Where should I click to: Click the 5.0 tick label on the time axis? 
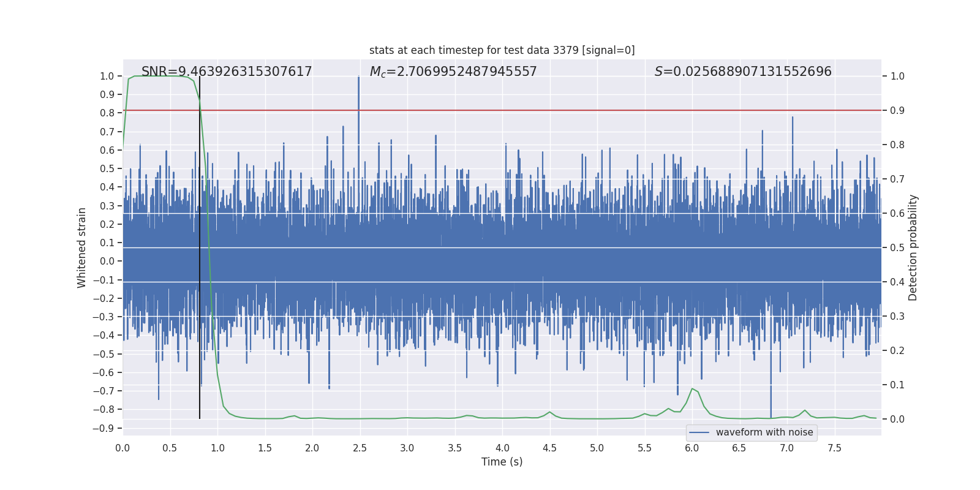(x=597, y=448)
